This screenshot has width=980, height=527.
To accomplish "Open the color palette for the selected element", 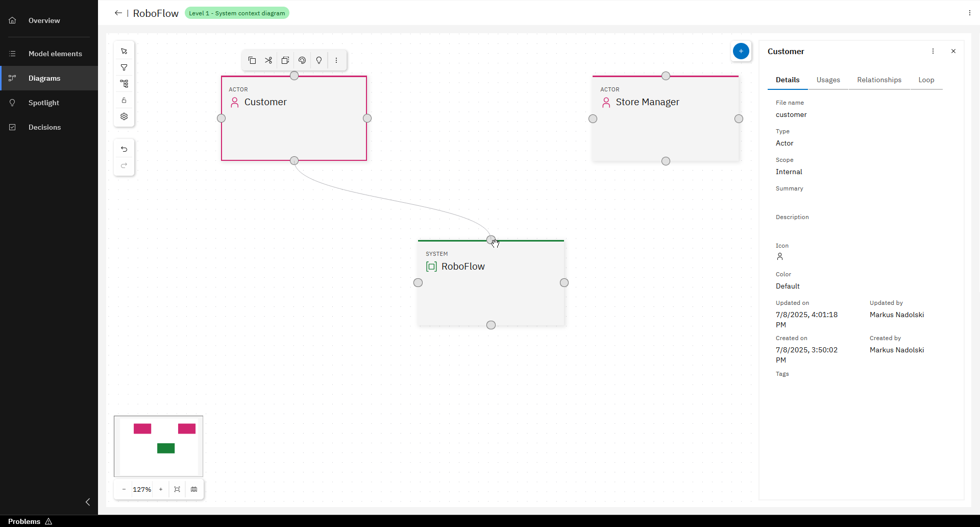I will point(302,60).
